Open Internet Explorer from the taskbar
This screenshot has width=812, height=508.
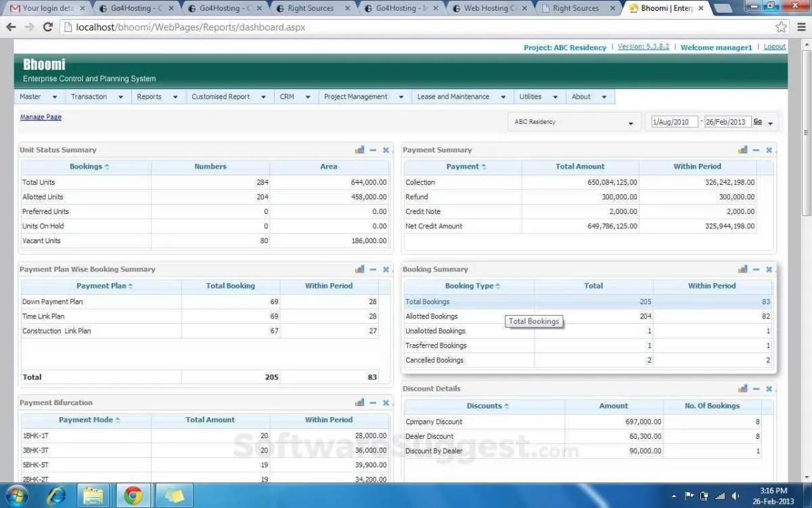point(57,496)
